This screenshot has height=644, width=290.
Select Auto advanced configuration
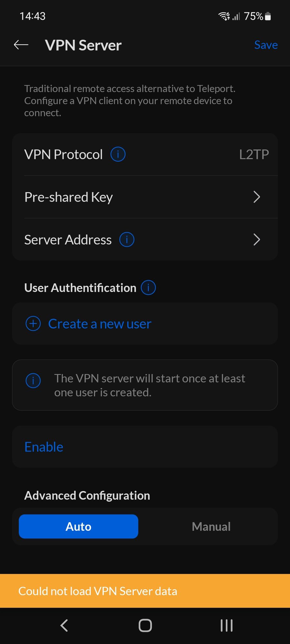[x=79, y=526]
